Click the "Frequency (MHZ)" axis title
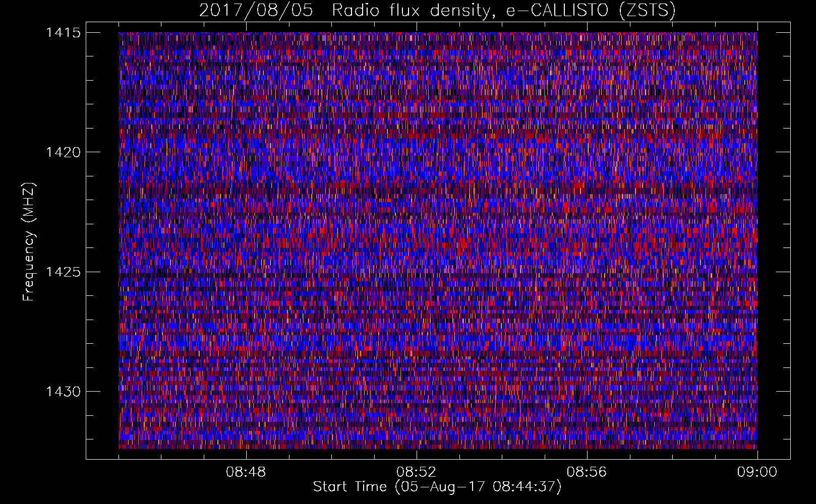This screenshot has height=504, width=816. pyautogui.click(x=29, y=241)
